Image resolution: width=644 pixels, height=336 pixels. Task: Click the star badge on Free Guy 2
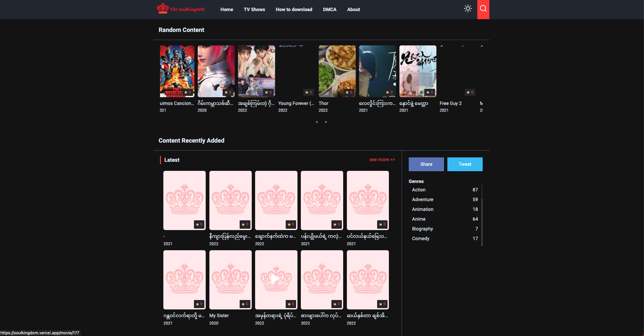tap(470, 92)
